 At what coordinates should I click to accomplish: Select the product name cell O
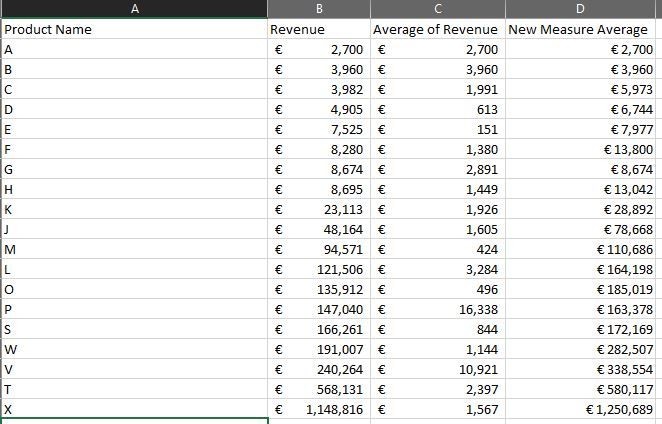134,289
